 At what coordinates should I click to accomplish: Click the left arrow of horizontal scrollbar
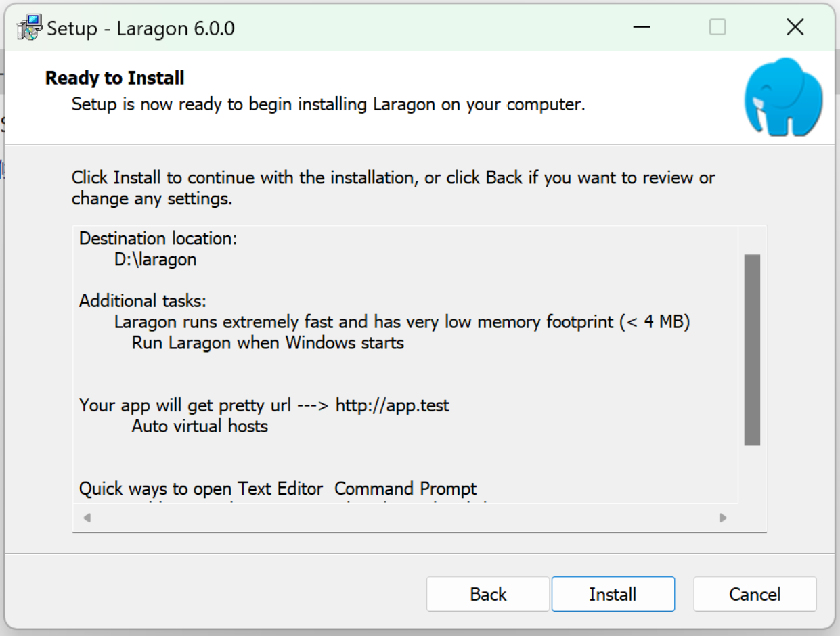point(87,518)
